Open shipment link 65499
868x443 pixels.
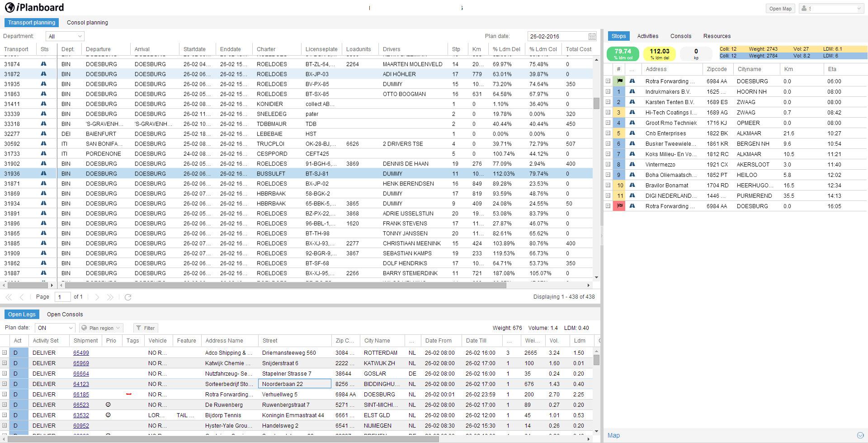pos(80,352)
